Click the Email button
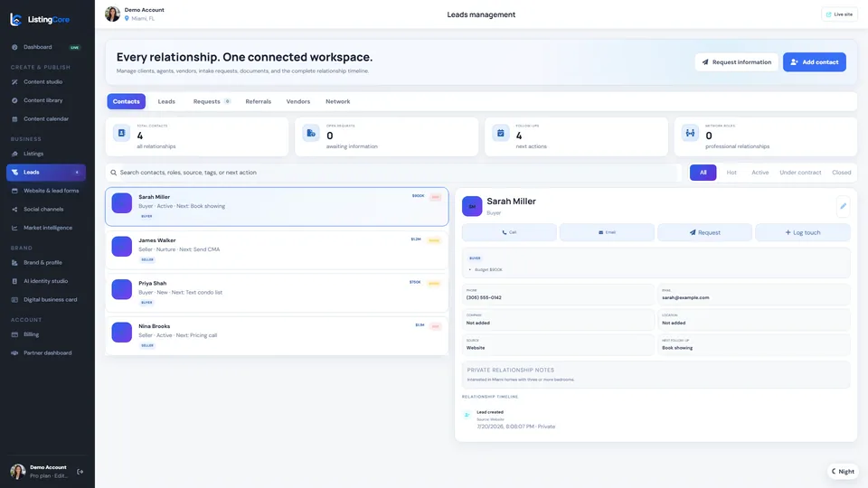 [607, 232]
